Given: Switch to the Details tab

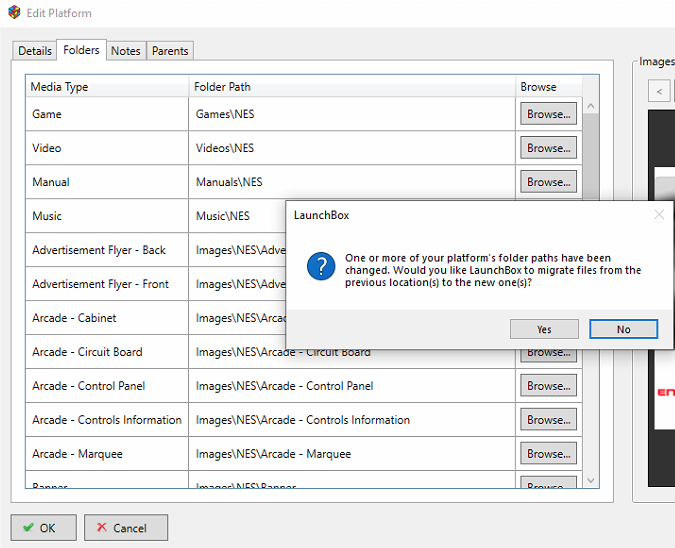Looking at the screenshot, I should pyautogui.click(x=35, y=51).
